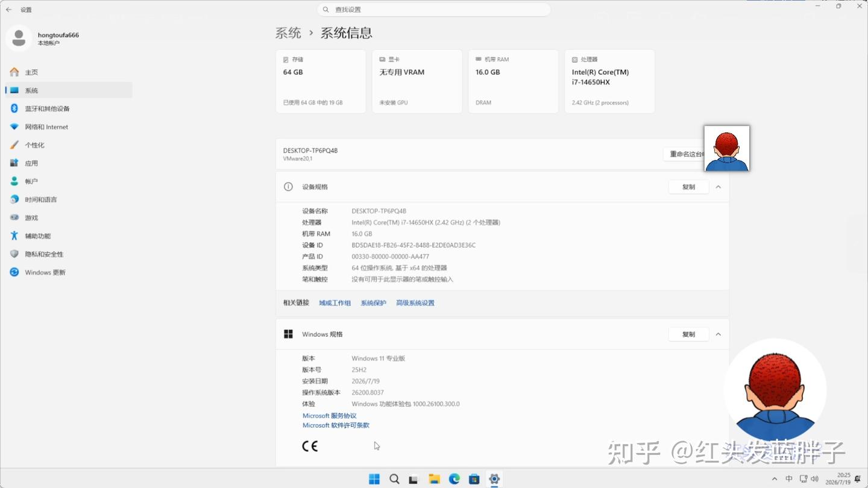Launch Microsoft Edge from the taskbar
This screenshot has width=868, height=488.
pos(454,479)
